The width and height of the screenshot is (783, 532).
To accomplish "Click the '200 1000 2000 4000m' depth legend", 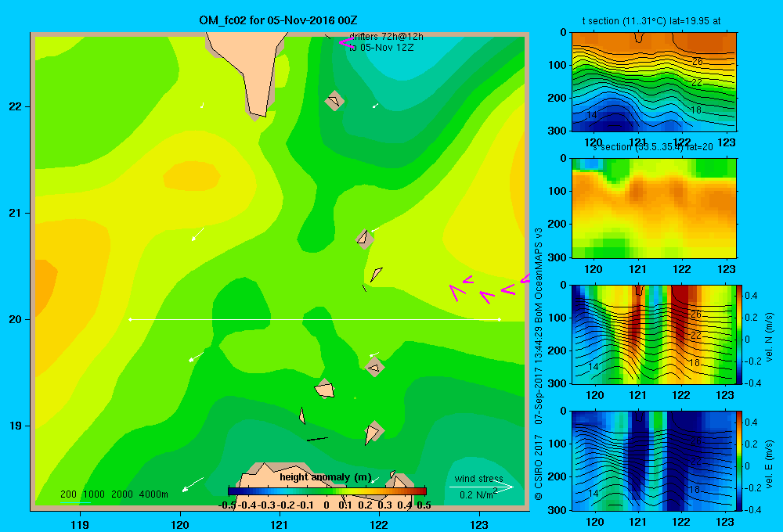I will tap(114, 494).
